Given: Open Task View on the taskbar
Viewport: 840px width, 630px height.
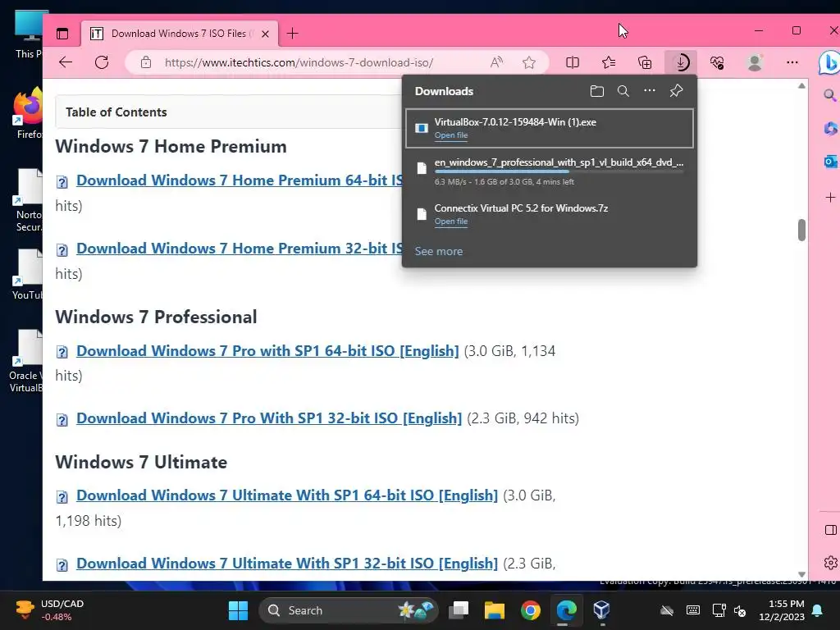Looking at the screenshot, I should [x=459, y=610].
